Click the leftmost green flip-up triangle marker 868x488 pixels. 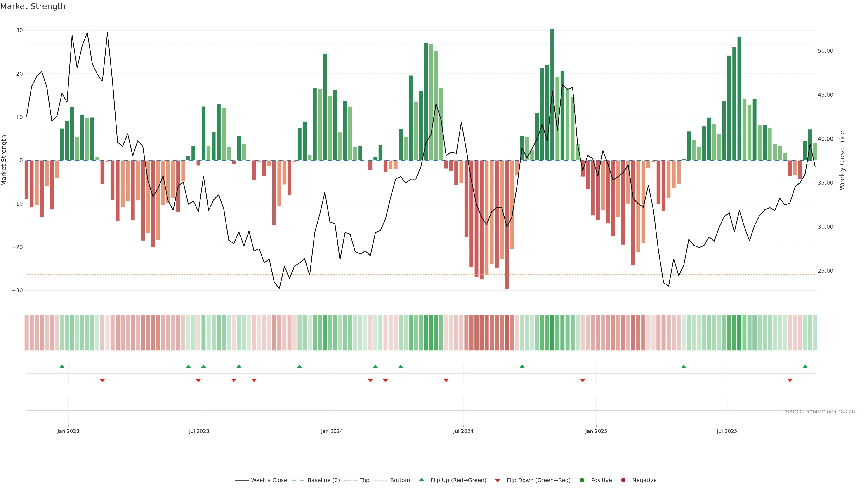pos(62,366)
